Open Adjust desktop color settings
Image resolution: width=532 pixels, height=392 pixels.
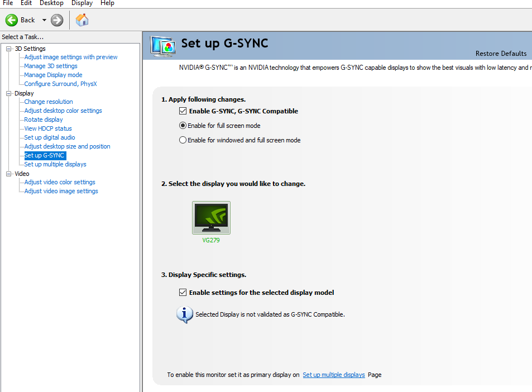point(63,111)
